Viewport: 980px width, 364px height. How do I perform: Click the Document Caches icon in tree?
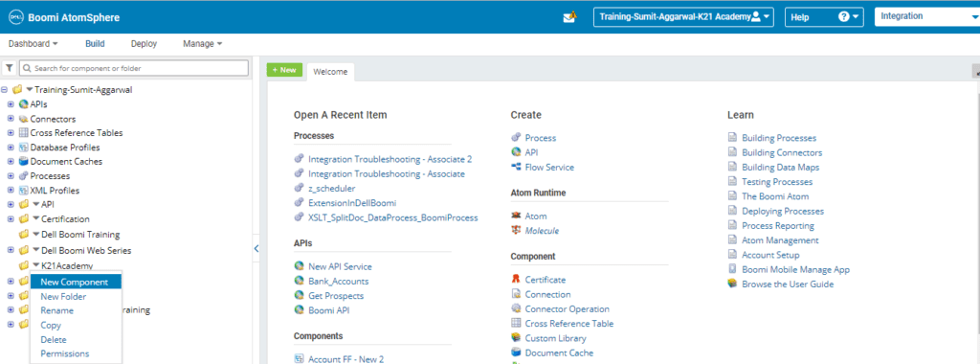coord(24,161)
